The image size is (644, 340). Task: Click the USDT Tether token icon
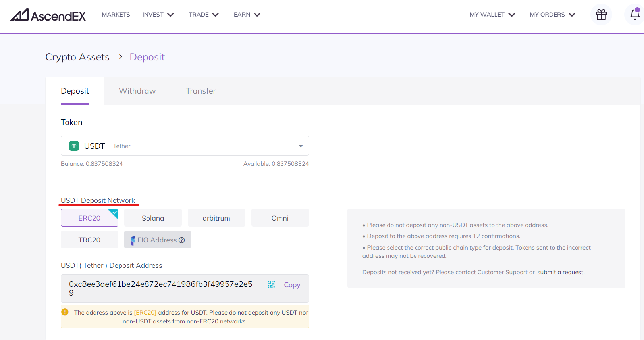(x=74, y=146)
